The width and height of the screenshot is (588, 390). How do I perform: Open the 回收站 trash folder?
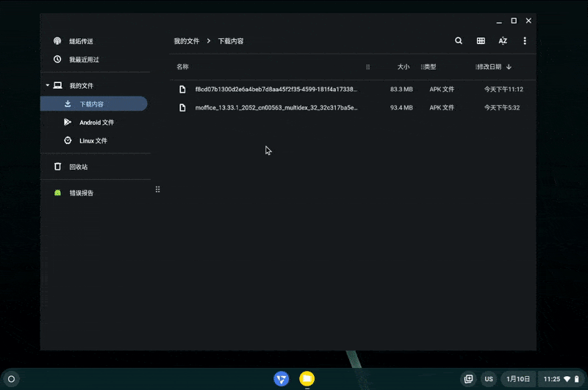[x=96, y=167]
